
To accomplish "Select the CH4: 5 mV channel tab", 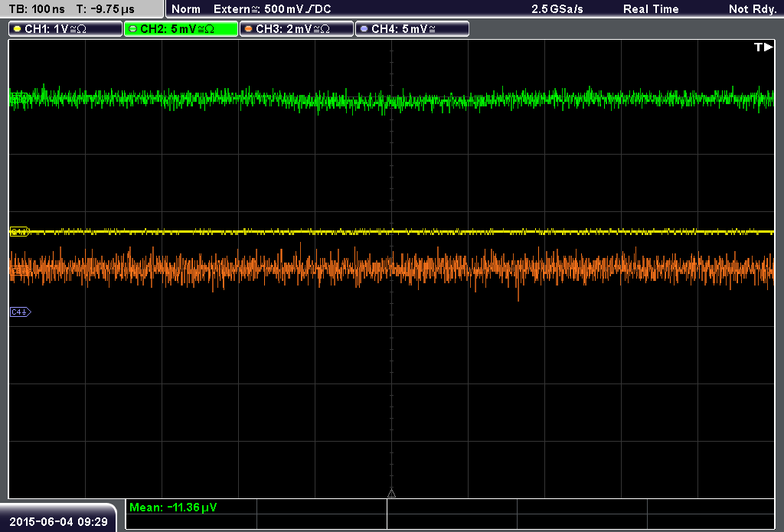I will (x=412, y=29).
